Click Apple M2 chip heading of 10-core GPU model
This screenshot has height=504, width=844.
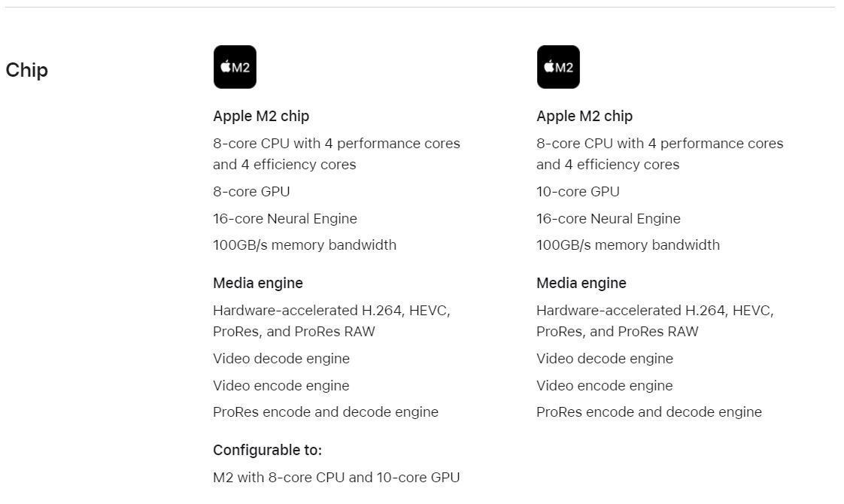pos(584,116)
